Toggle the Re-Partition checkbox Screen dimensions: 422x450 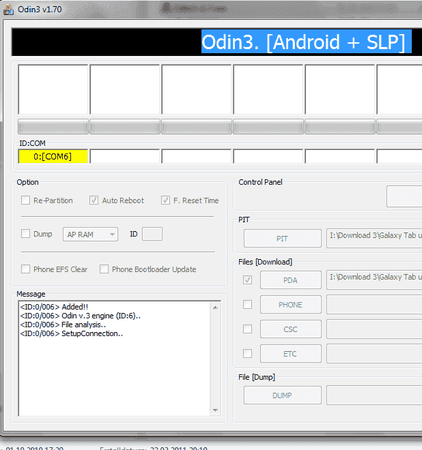[25, 200]
